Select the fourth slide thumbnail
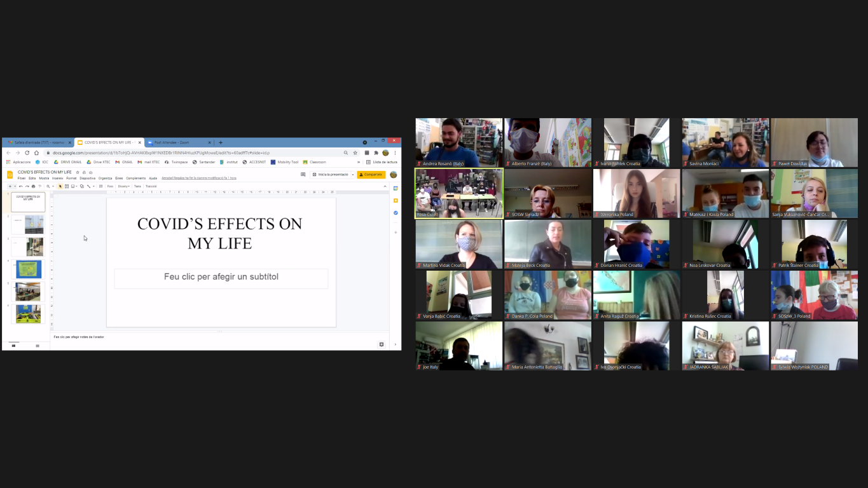 [x=29, y=269]
